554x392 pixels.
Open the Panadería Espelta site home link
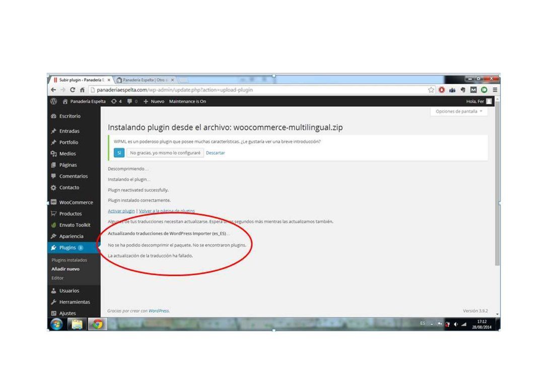click(84, 101)
